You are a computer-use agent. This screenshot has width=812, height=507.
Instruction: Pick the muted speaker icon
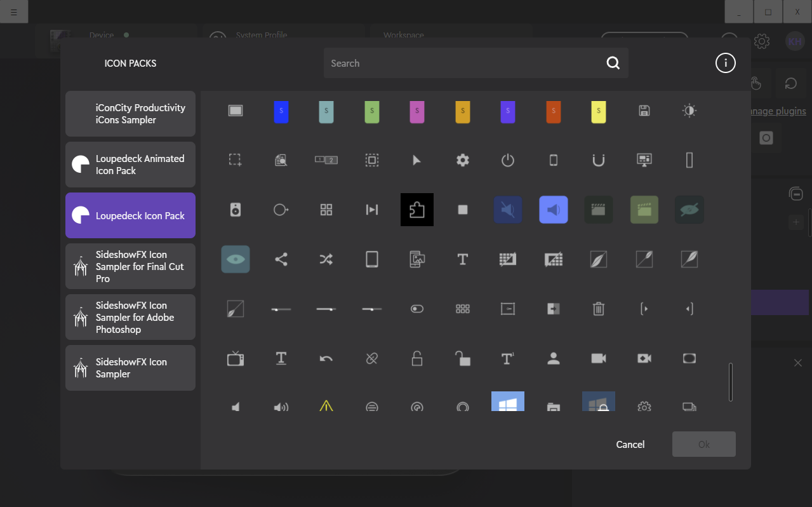click(x=508, y=210)
